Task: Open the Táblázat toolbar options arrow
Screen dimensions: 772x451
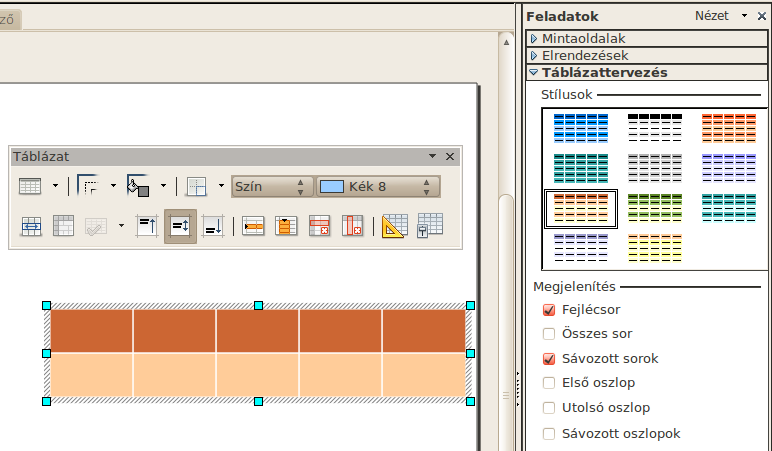Action: pos(432,156)
